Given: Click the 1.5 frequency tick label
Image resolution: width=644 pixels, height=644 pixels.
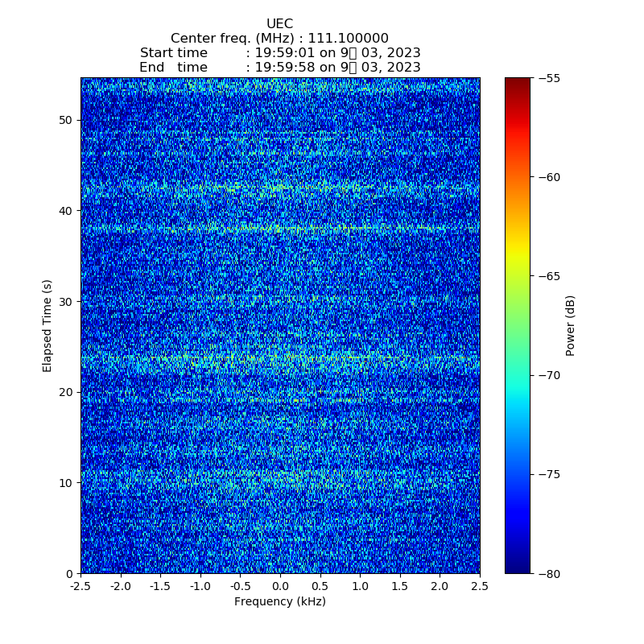Looking at the screenshot, I should (x=400, y=586).
